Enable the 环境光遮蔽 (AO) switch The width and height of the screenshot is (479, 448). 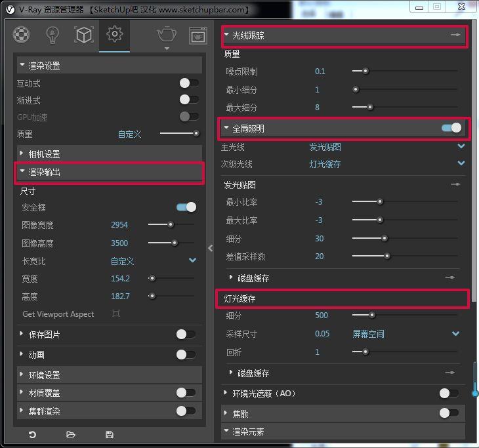click(449, 394)
